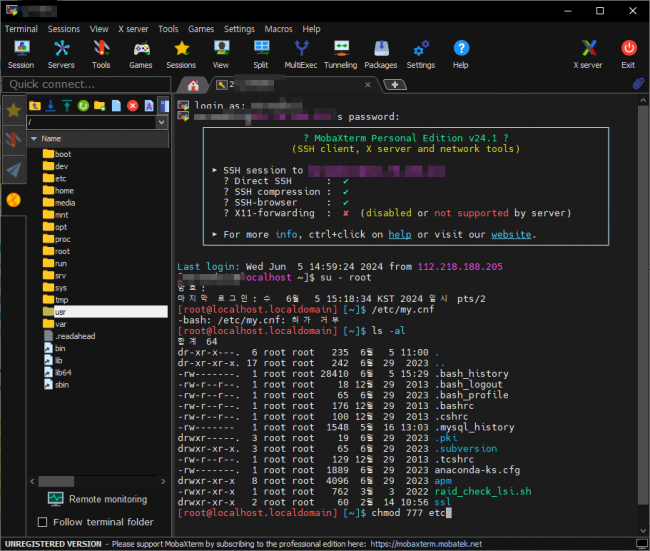Click Remote monitoring button
This screenshot has height=551, width=650.
(x=97, y=499)
